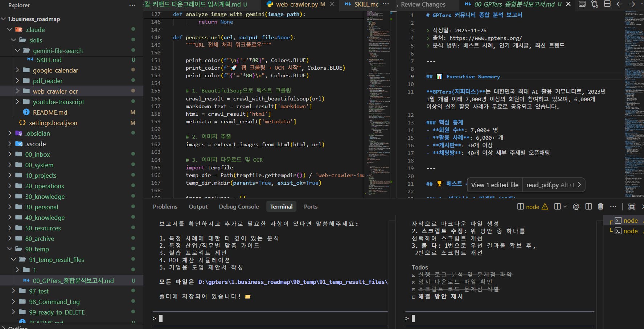Viewport: 644px width, 329px height.
Task: Click the Executive Summary heading line
Action: [463, 77]
